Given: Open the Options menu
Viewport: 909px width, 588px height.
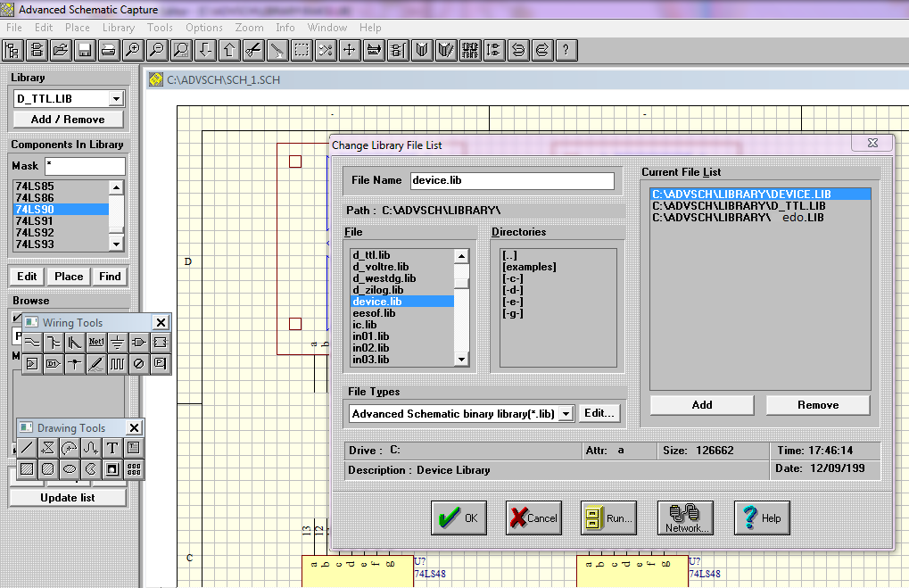Looking at the screenshot, I should coord(204,28).
